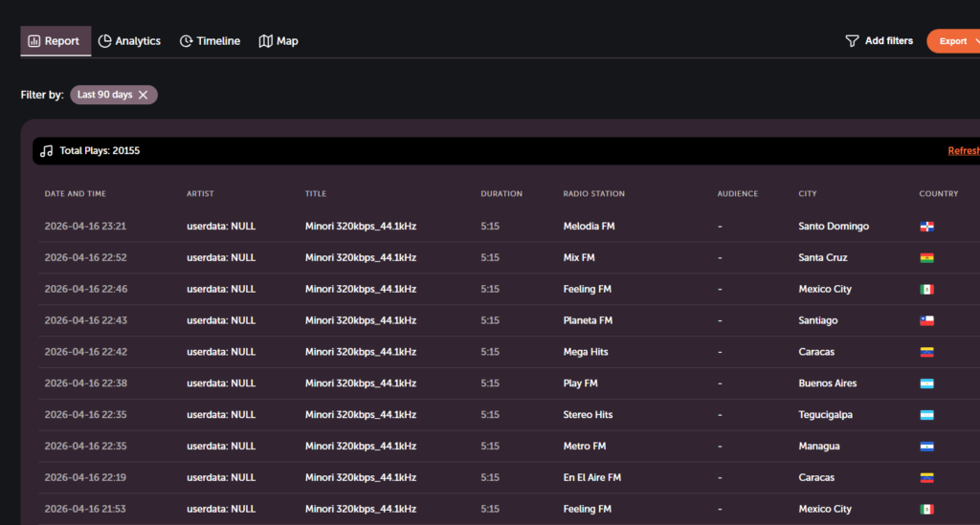Sort by Date and Time column header
The height and width of the screenshot is (525, 980).
point(76,194)
